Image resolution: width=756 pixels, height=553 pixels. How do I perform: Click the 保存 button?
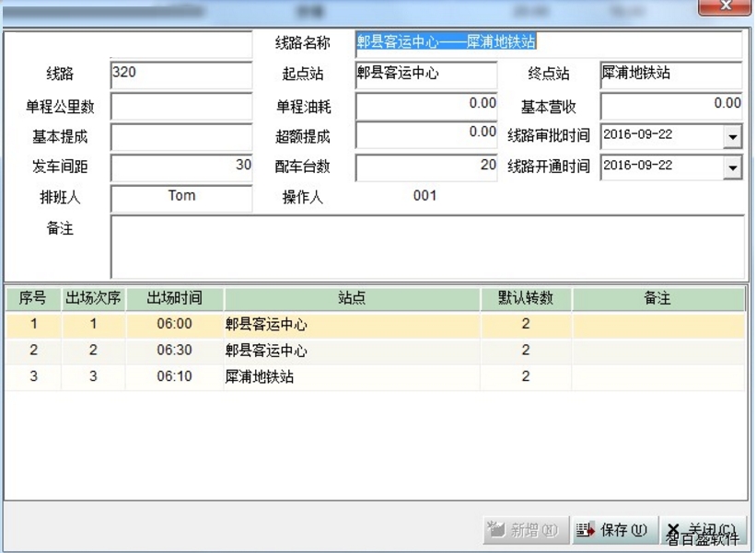[x=615, y=530]
